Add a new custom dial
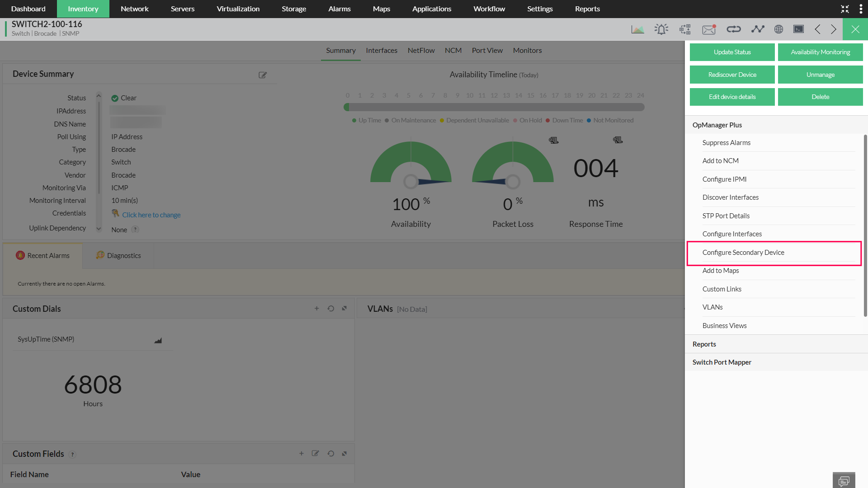This screenshot has height=488, width=868. pyautogui.click(x=316, y=309)
